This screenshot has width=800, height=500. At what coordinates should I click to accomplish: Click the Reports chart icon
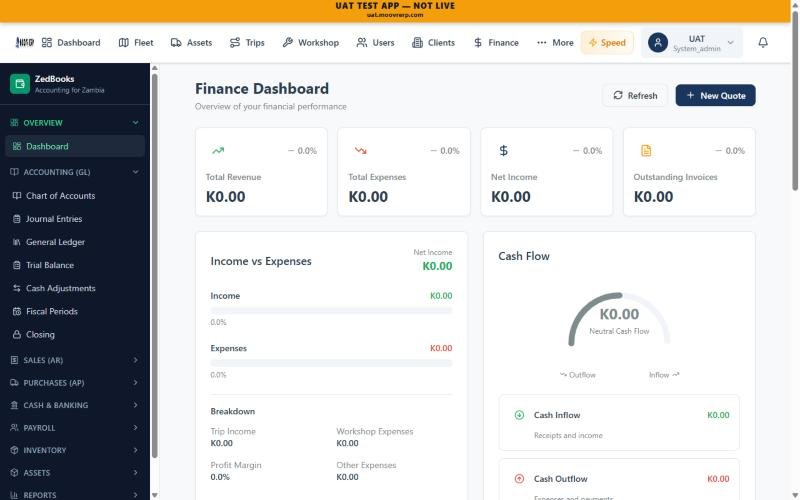pos(14,495)
